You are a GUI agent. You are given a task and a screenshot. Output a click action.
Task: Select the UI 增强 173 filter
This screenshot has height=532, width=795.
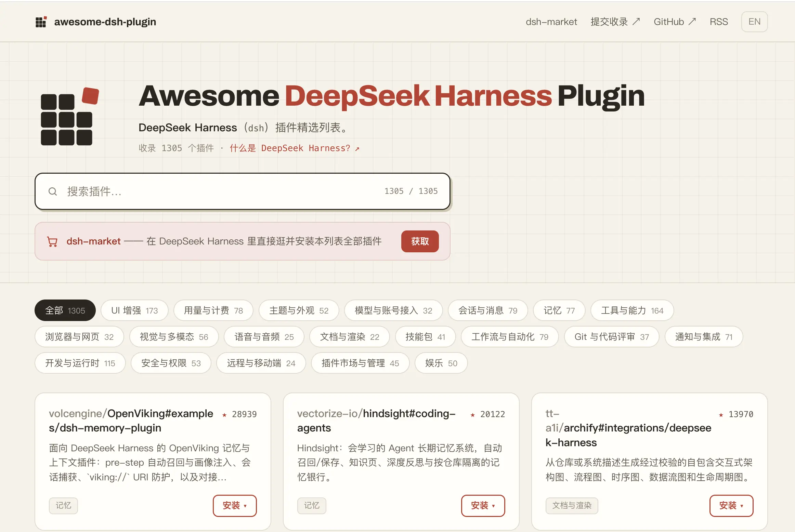[x=134, y=310]
